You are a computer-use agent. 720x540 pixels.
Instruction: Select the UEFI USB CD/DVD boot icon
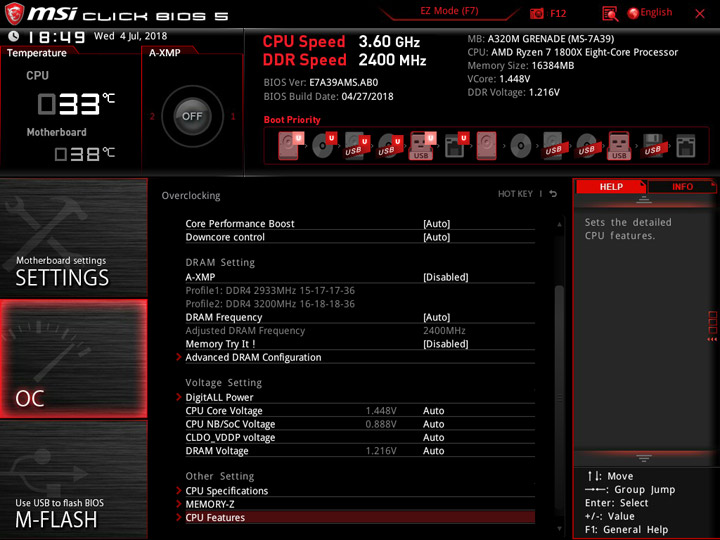click(390, 146)
